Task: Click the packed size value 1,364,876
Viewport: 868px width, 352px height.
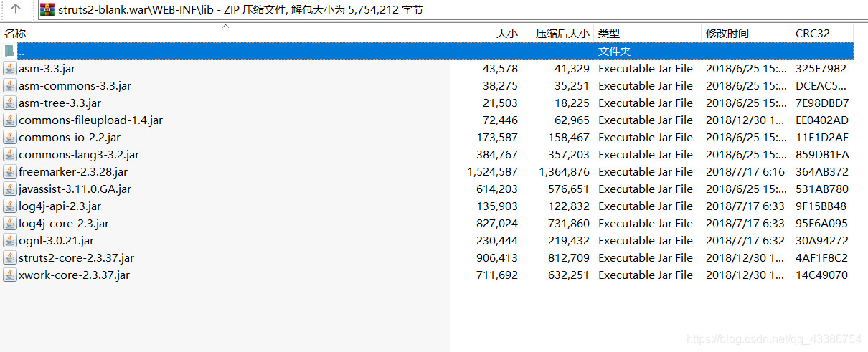Action: (x=565, y=172)
